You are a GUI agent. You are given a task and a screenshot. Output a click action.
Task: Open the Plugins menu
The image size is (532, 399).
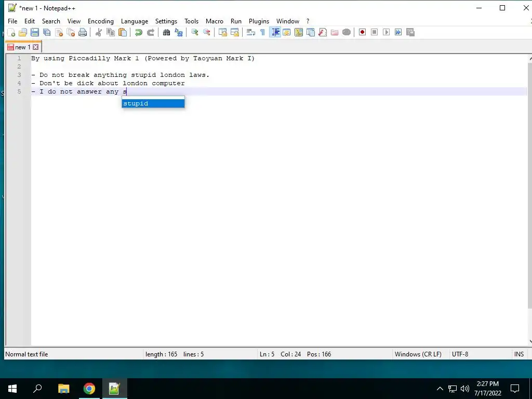point(259,21)
